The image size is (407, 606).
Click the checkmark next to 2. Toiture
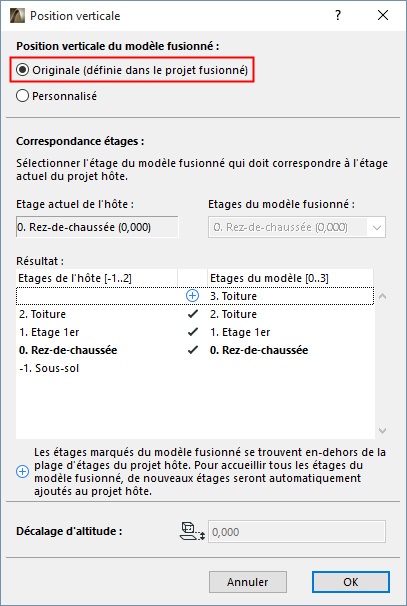(192, 314)
